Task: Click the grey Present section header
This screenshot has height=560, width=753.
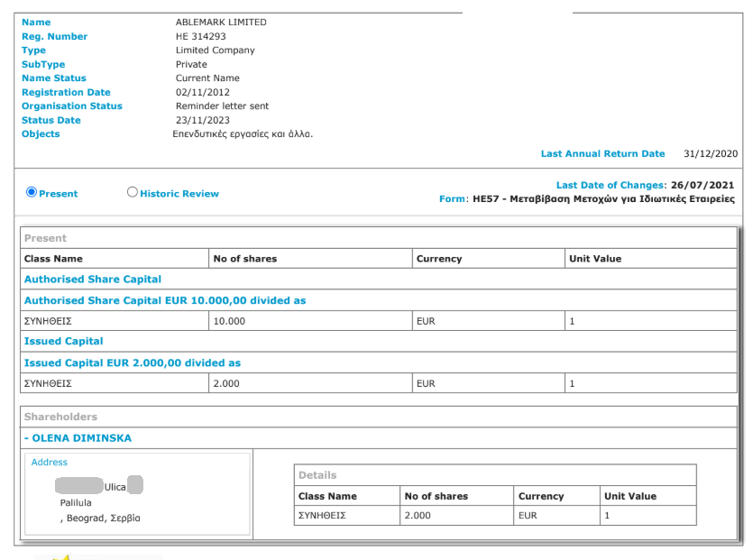Action: [45, 238]
